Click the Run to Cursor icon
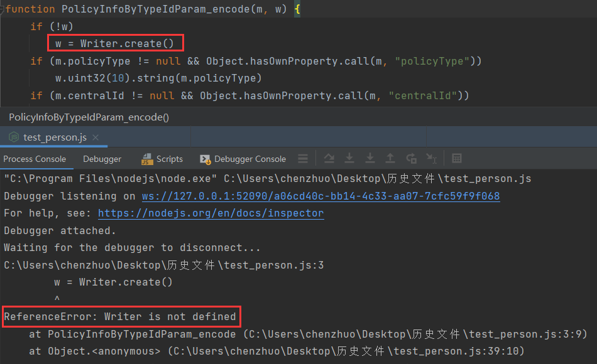Screen dimensions: 597x364 [x=431, y=159]
